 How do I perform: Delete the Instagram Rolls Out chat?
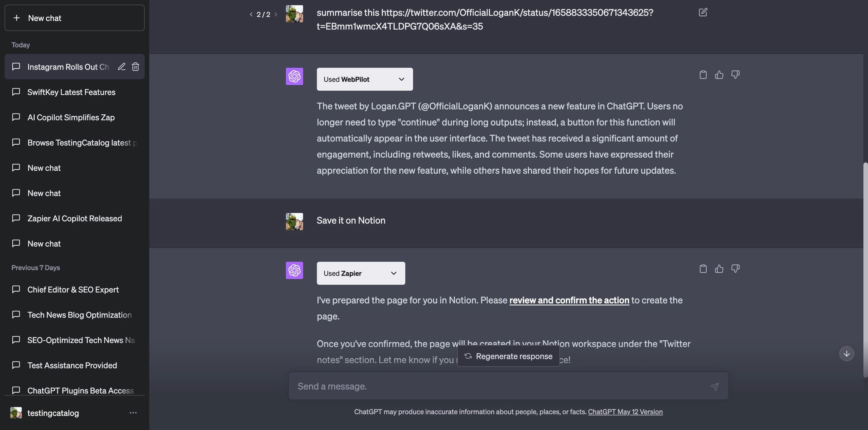pyautogui.click(x=136, y=67)
